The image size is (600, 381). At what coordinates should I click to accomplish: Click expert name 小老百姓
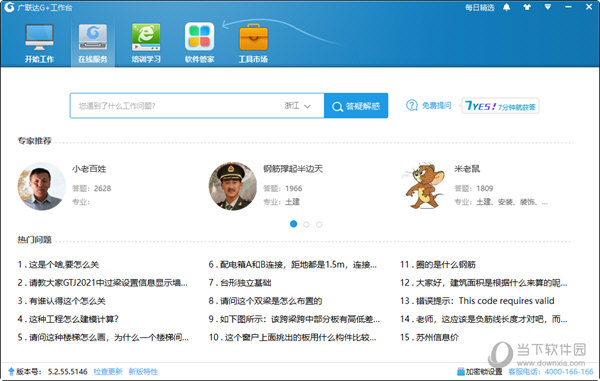tap(89, 169)
